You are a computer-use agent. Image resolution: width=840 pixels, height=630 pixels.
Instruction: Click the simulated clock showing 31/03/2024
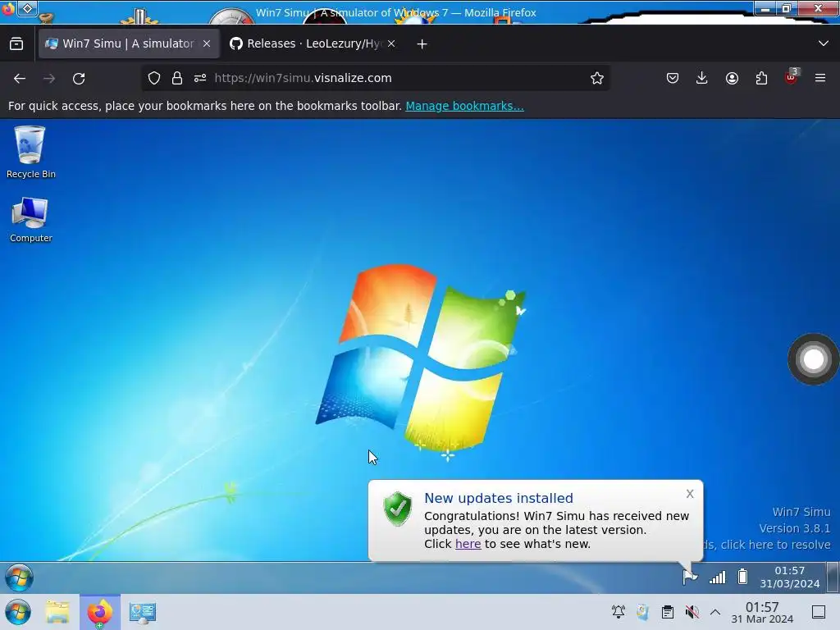coord(790,577)
